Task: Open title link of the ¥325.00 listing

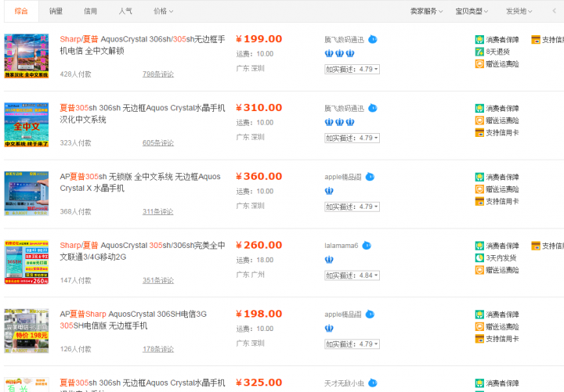Action: [143, 385]
